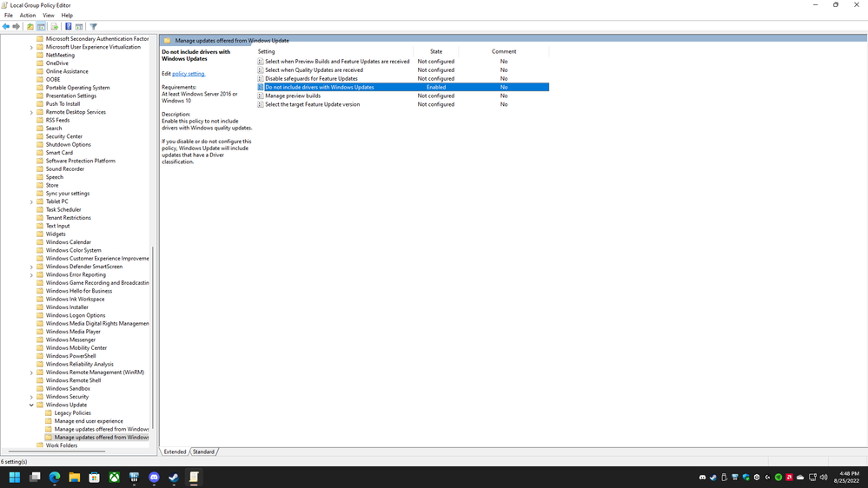Expand the Windows Security node

tap(31, 397)
